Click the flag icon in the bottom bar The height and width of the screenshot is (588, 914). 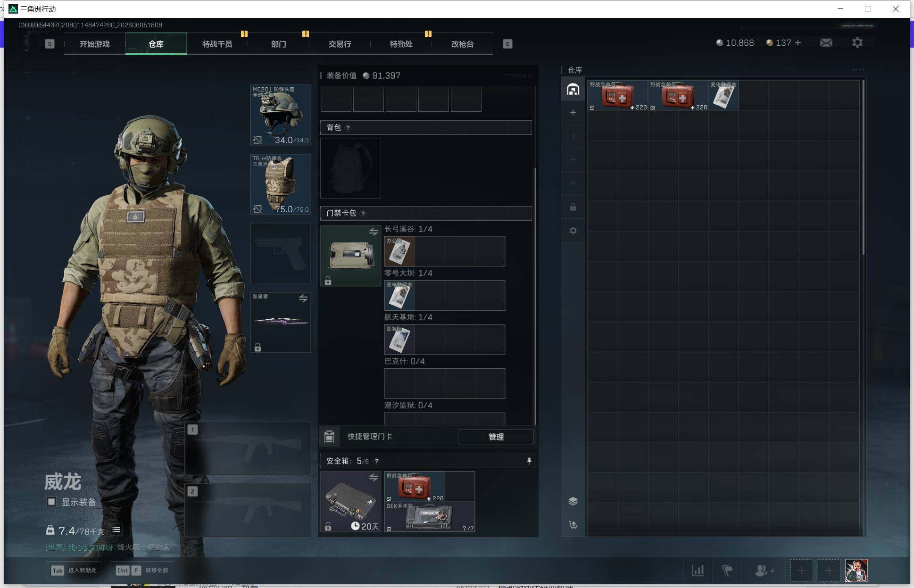click(727, 571)
